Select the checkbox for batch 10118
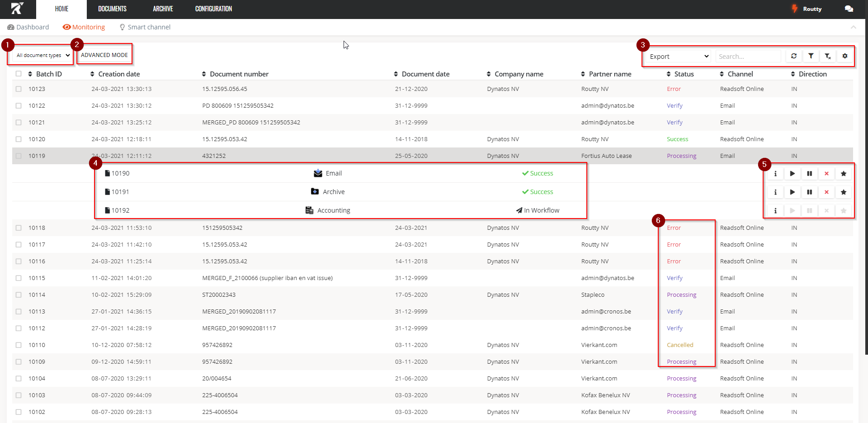Viewport: 868px width, 423px height. click(19, 228)
